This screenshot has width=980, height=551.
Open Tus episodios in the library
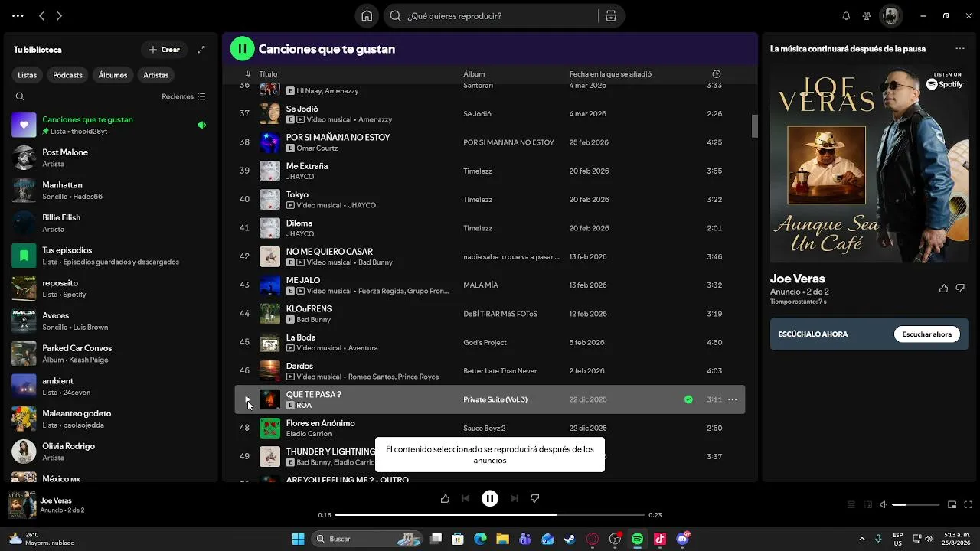coord(111,256)
